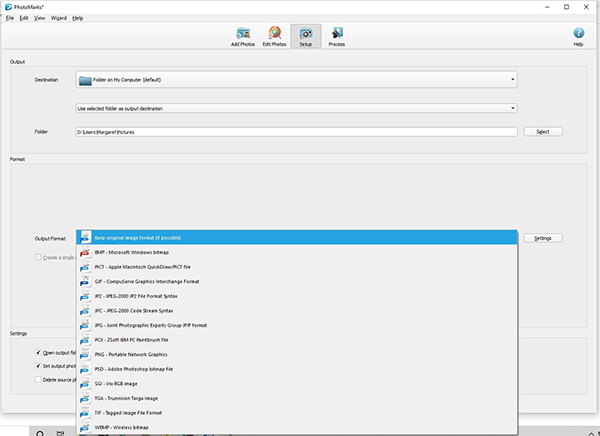The image size is (600, 436).
Task: Click the SGI format file icon
Action: pyautogui.click(x=85, y=383)
